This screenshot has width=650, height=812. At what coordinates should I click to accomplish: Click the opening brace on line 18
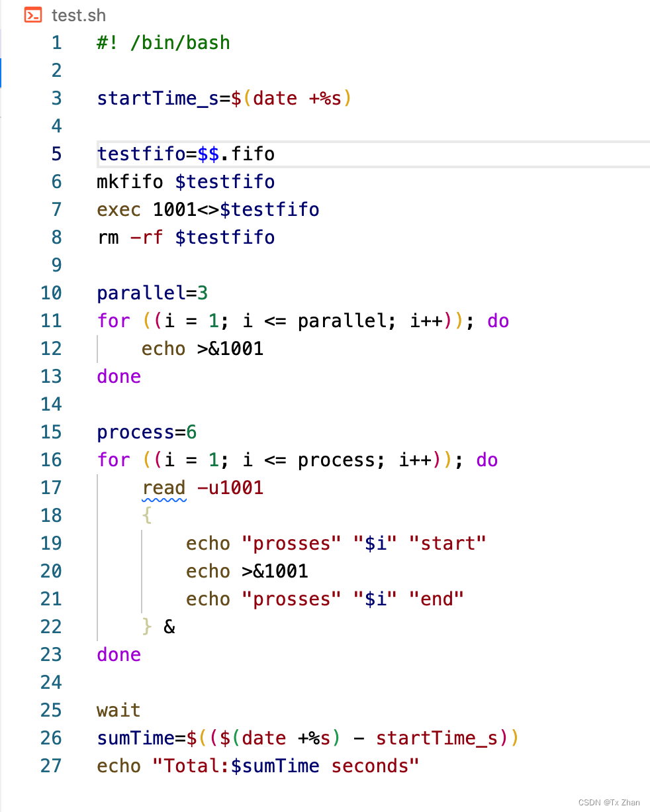[147, 515]
